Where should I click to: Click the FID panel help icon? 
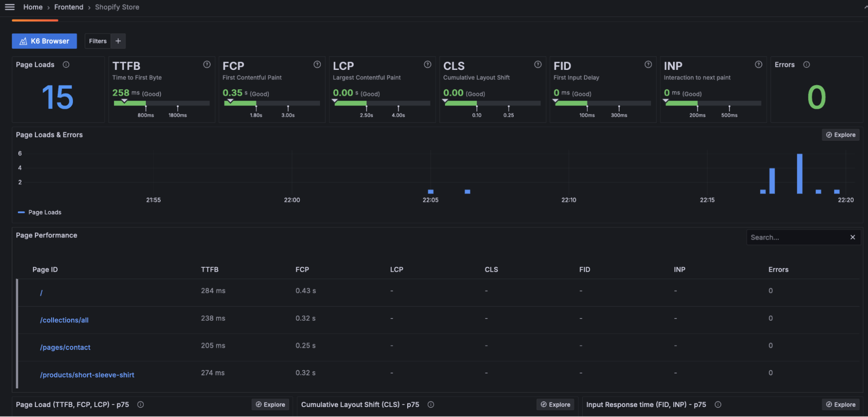pyautogui.click(x=648, y=64)
